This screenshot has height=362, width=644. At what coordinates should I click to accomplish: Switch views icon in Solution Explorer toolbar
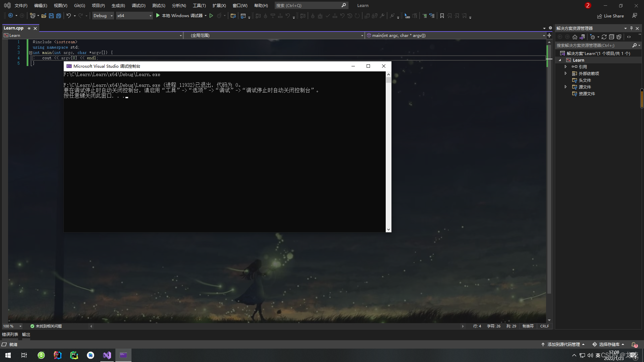pyautogui.click(x=582, y=37)
